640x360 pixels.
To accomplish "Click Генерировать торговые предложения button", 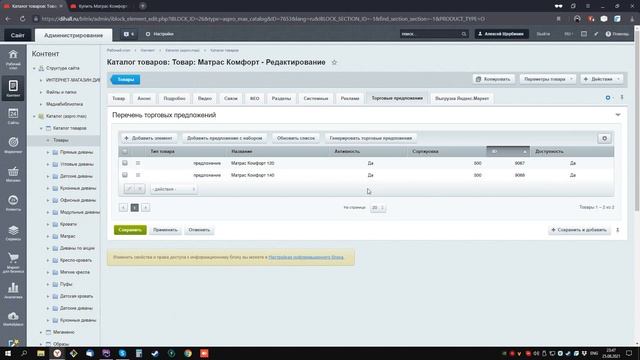I will [371, 138].
